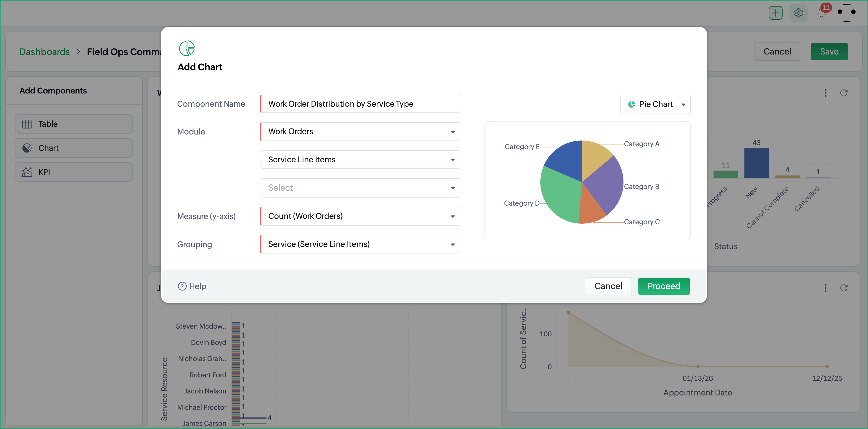The width and height of the screenshot is (868, 429).
Task: Select the KPI component item
Action: point(74,172)
